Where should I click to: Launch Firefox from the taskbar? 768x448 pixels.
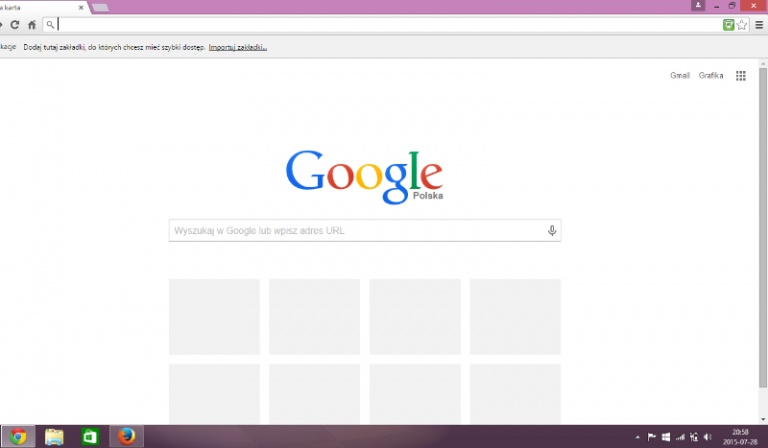(126, 436)
